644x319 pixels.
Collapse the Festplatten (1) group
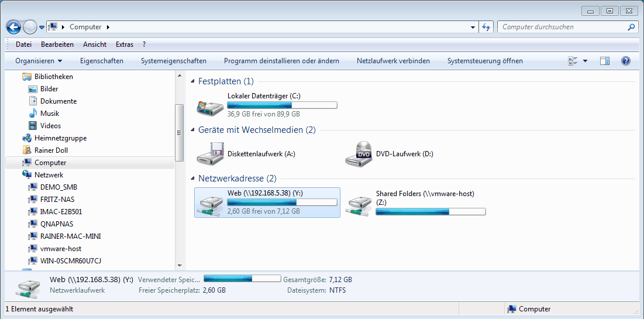pos(192,81)
